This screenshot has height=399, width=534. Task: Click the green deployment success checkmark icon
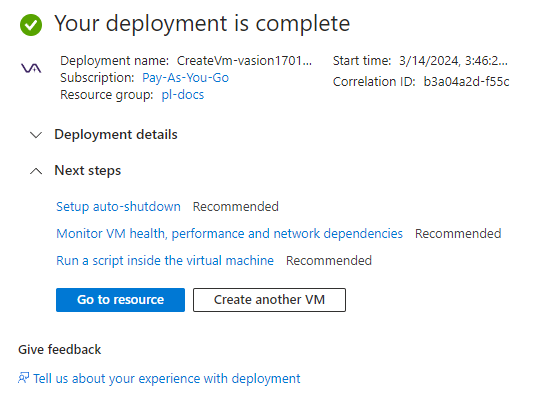click(x=31, y=25)
